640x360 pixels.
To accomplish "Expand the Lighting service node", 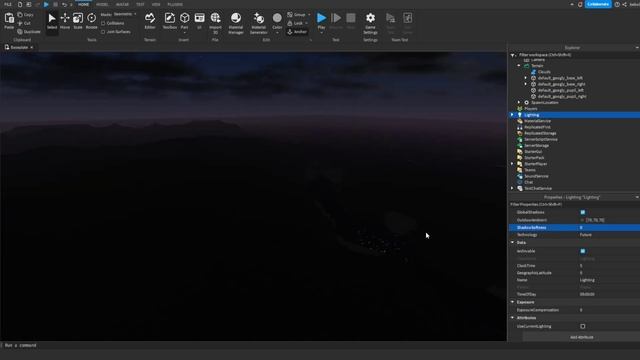I will point(512,115).
